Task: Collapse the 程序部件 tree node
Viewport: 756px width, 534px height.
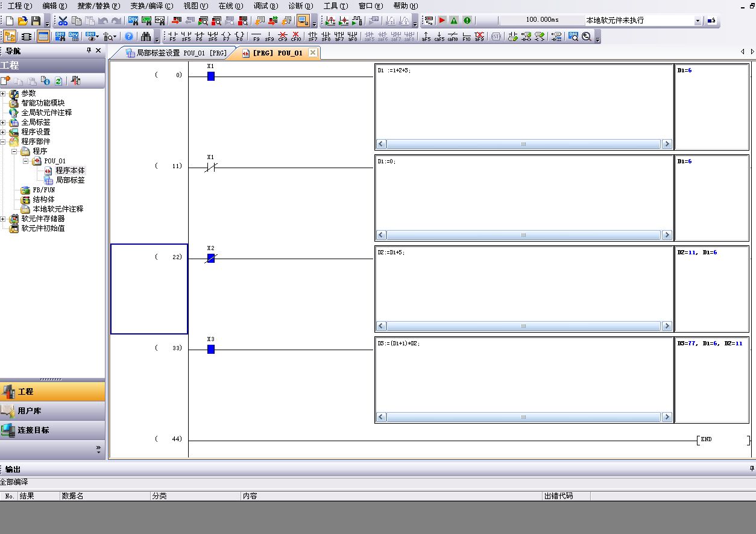Action: click(4, 142)
